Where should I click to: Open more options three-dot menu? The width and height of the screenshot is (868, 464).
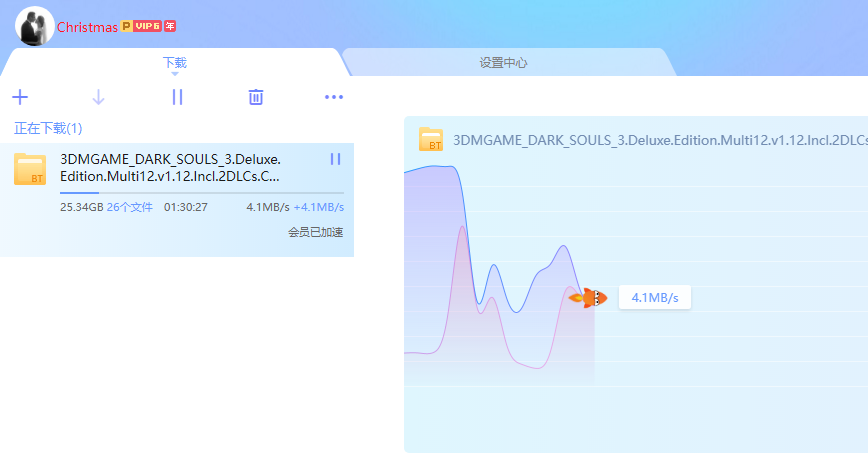334,97
